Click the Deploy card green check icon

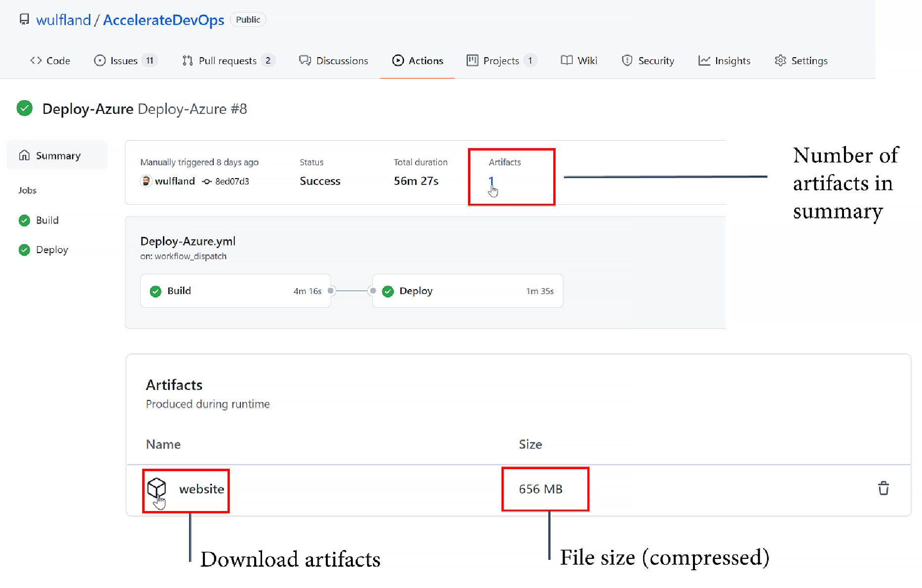coord(388,291)
